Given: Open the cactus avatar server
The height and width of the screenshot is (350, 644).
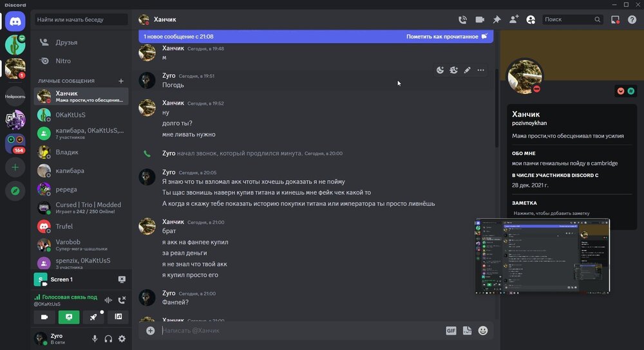Looking at the screenshot, I should [15, 45].
